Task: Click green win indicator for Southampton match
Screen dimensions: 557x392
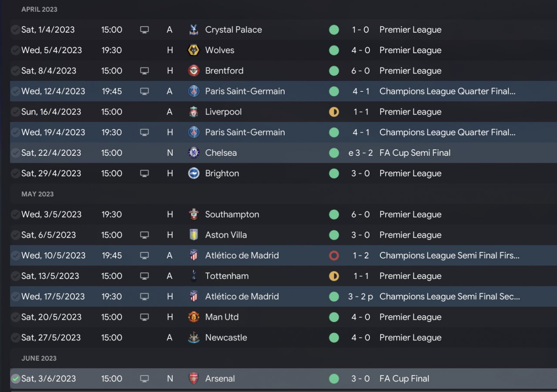Action: (x=334, y=214)
